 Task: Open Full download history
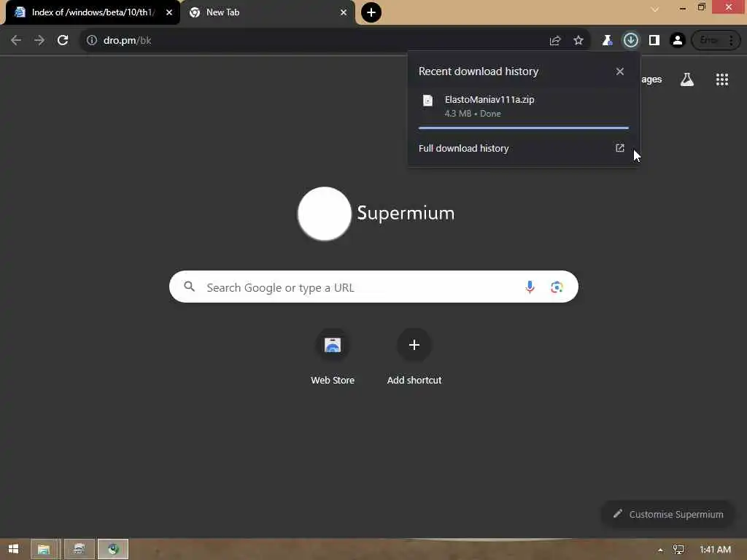[524, 148]
